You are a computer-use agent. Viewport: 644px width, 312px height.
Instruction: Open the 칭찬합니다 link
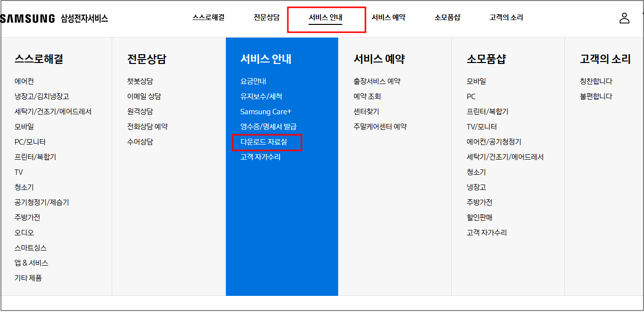pyautogui.click(x=596, y=82)
